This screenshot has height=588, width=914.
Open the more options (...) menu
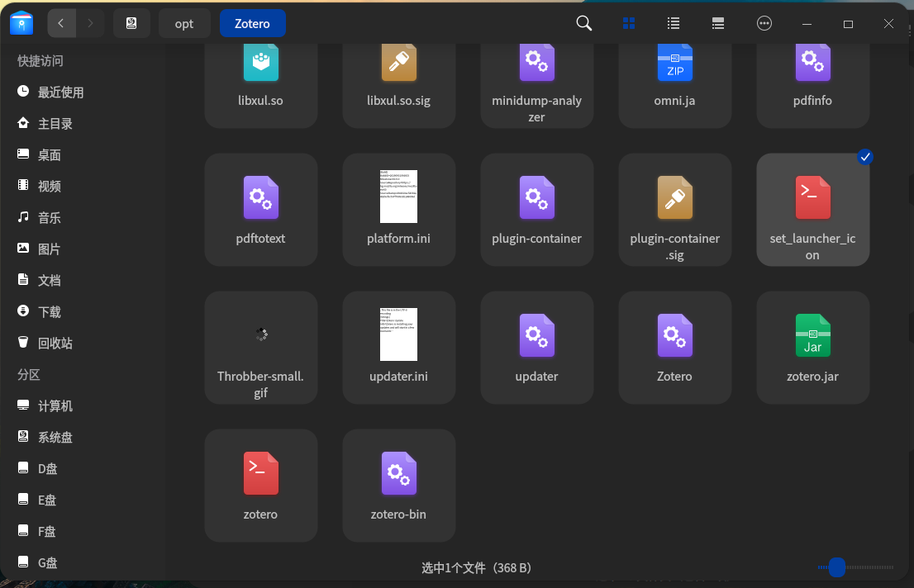[x=764, y=23]
